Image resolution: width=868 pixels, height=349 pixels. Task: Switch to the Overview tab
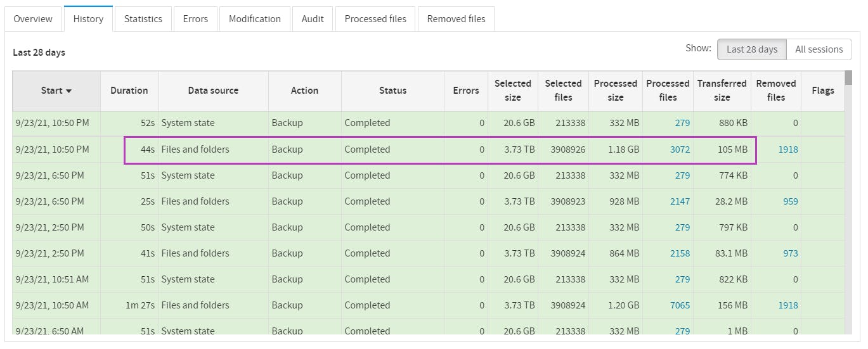point(33,19)
